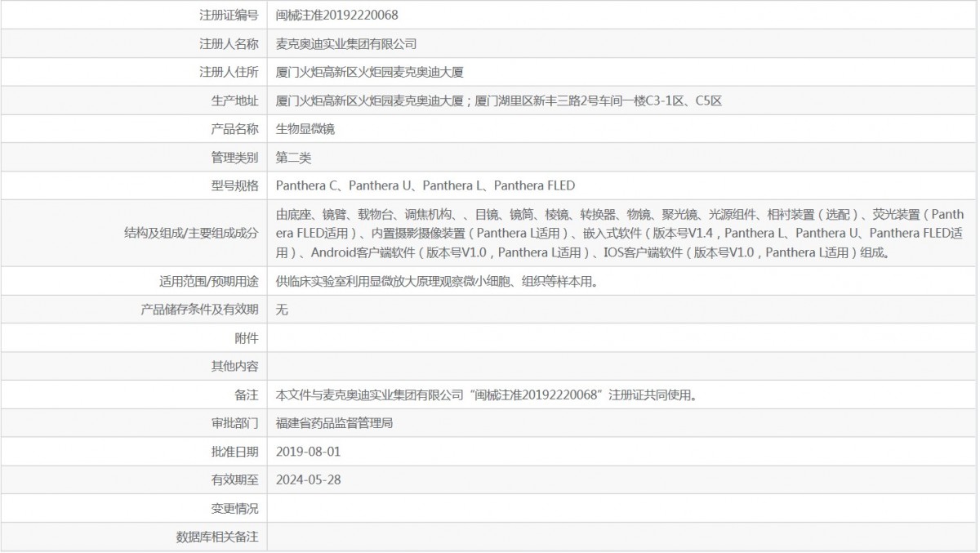Select the registrant address 厦门火炬高新区火炬园麦克奥迪大厦
Viewport: 980px width, 553px height.
(x=371, y=72)
